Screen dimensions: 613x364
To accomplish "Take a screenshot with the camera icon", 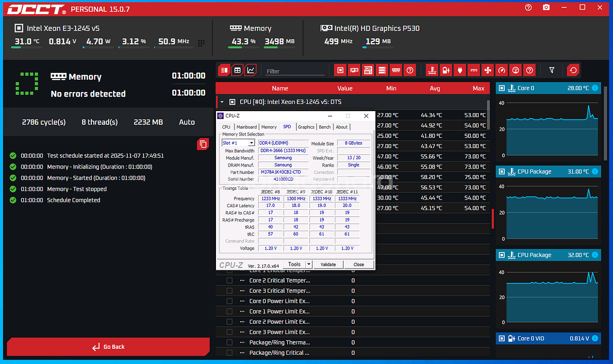I will pyautogui.click(x=547, y=8).
